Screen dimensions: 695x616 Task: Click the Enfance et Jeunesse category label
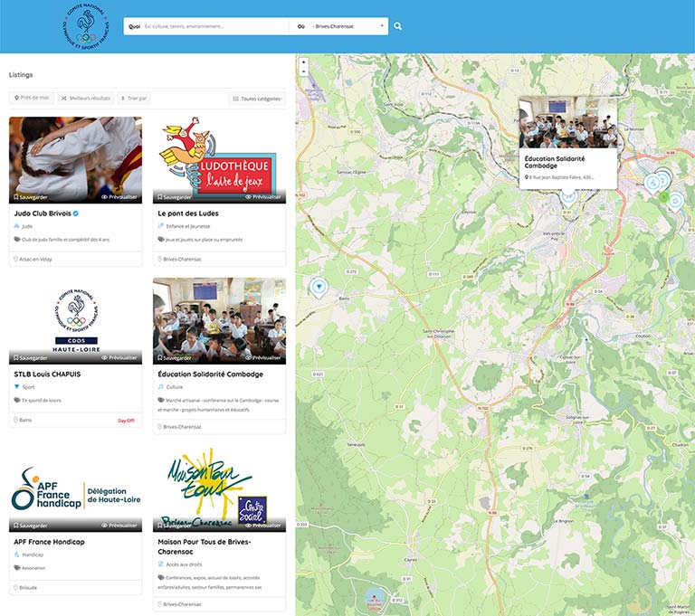click(188, 226)
